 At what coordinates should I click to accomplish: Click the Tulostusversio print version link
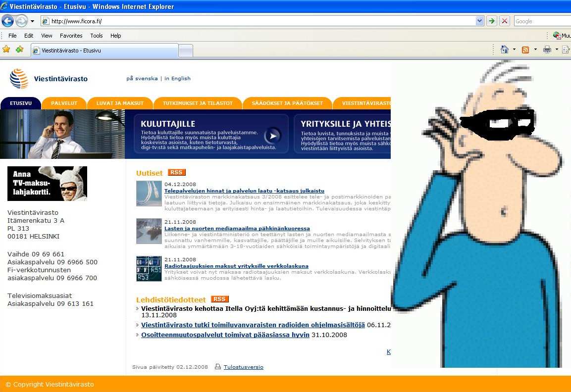(244, 367)
